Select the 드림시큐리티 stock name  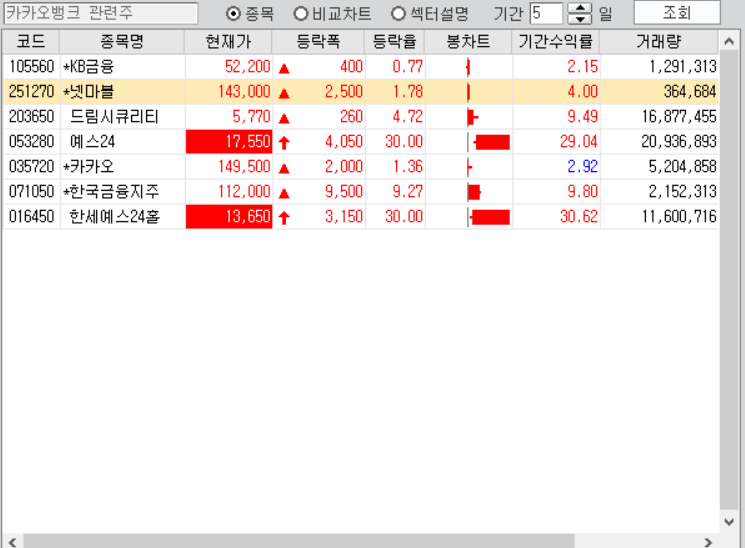click(114, 116)
